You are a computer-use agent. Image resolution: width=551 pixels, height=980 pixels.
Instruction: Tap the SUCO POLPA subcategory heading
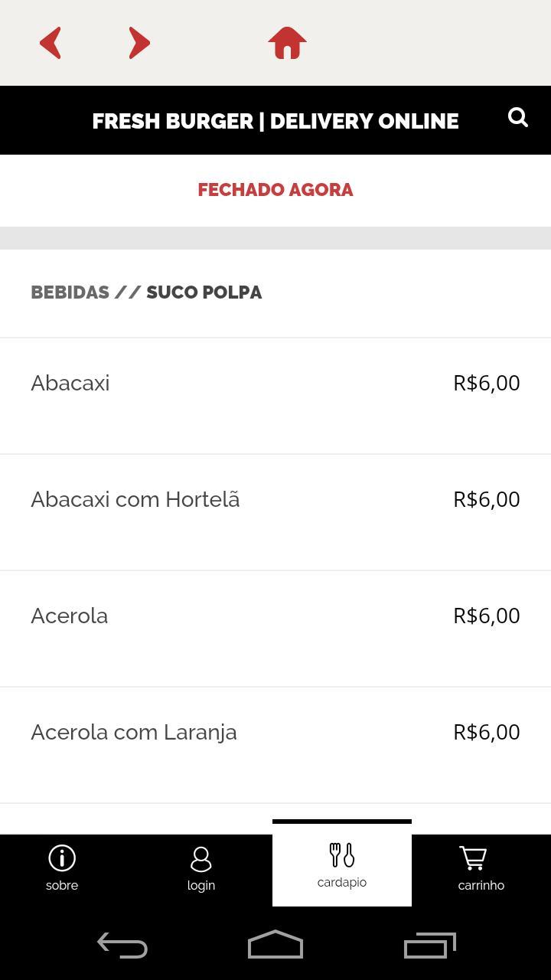[204, 292]
